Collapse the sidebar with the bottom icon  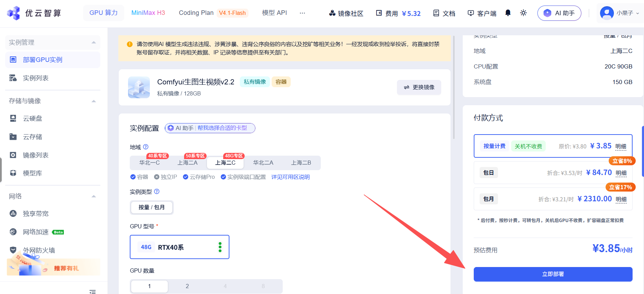(x=92, y=292)
